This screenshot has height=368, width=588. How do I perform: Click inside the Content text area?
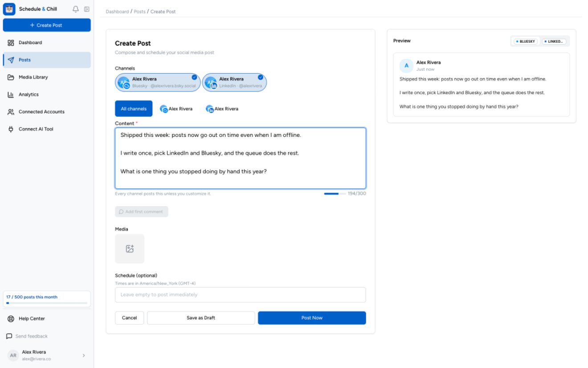[241, 158]
